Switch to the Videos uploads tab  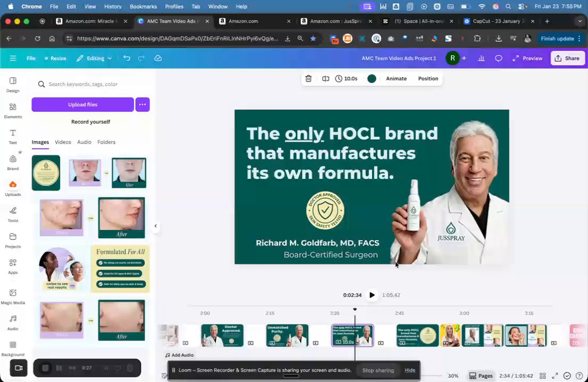63,142
